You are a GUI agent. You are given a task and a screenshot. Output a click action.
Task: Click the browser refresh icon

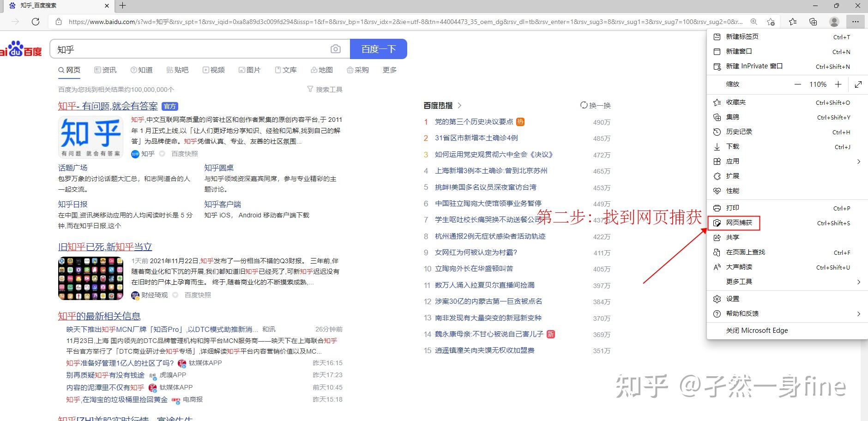pos(36,22)
